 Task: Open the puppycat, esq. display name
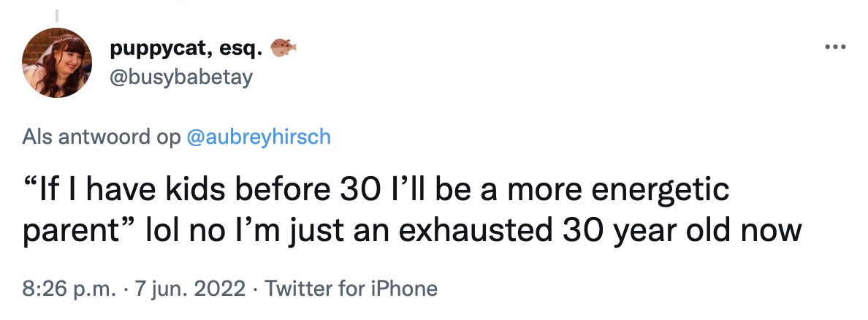tap(186, 49)
